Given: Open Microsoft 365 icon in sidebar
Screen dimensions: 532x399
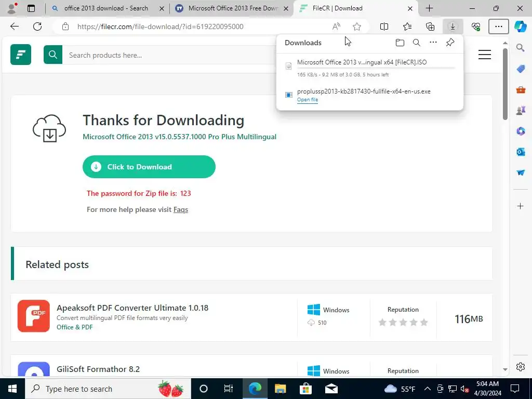Looking at the screenshot, I should [521, 131].
